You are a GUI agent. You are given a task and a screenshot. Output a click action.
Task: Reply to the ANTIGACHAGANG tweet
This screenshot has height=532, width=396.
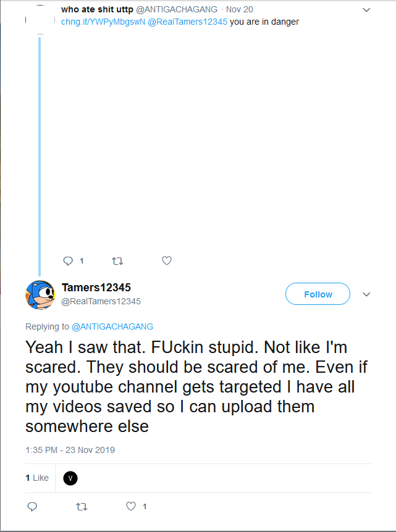pyautogui.click(x=69, y=261)
